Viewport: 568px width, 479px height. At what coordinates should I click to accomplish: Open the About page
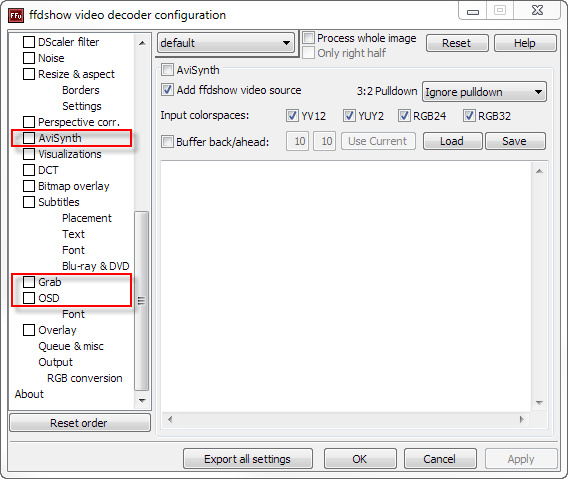pos(29,394)
